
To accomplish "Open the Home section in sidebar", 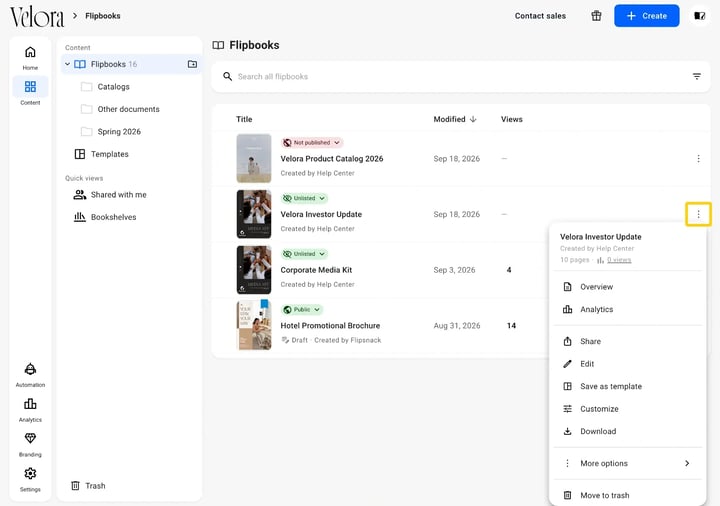I will coord(30,58).
